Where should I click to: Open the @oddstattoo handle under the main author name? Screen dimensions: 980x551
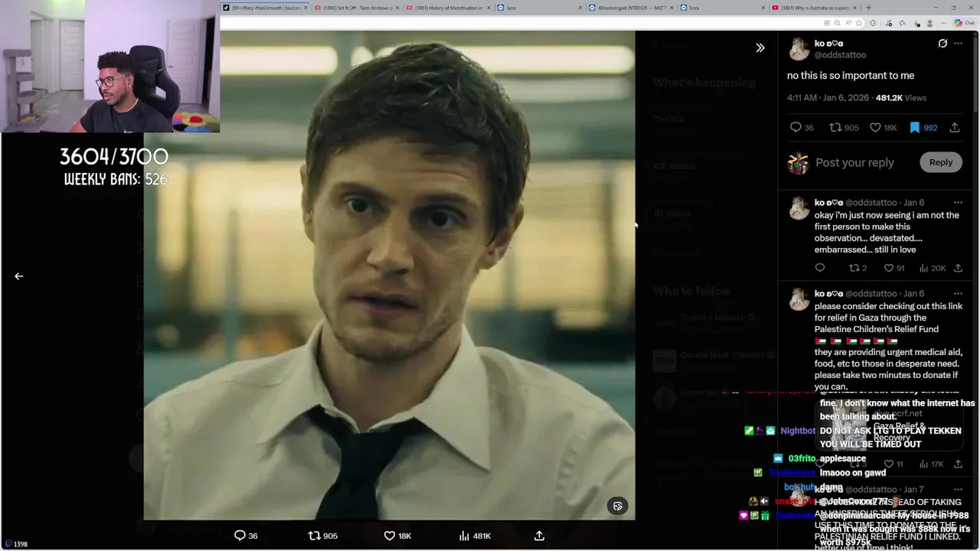pos(840,55)
